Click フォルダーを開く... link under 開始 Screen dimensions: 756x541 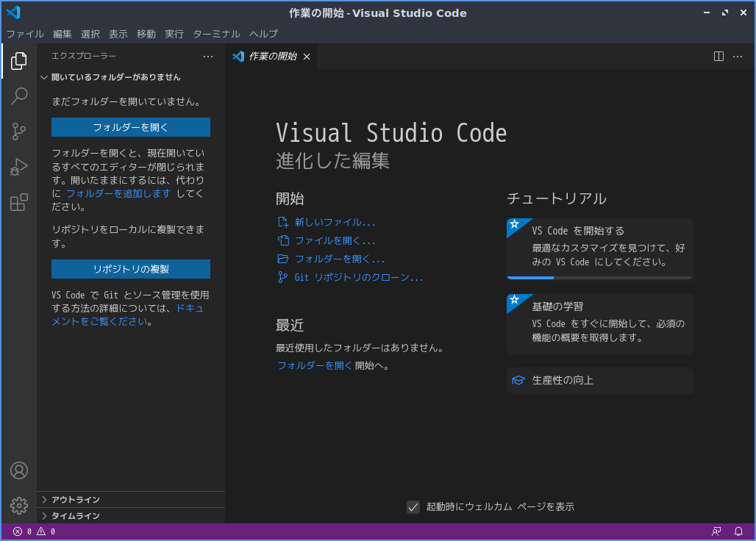point(340,259)
